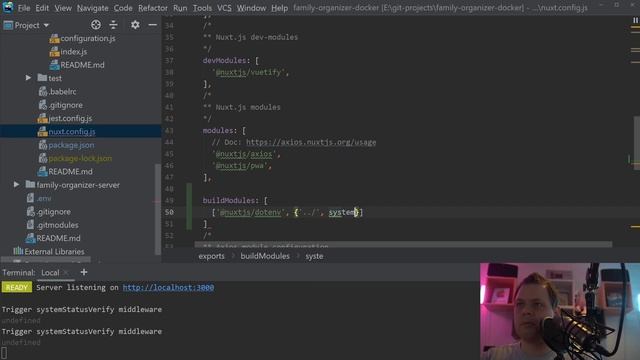The width and height of the screenshot is (640, 360).
Task: Select README.md below index.js
Action: coord(82,65)
